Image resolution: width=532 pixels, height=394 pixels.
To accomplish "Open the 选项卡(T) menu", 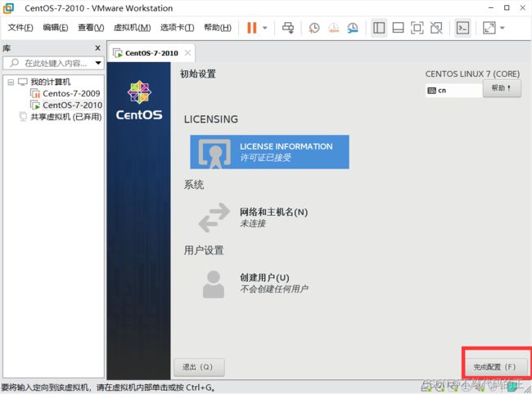I will click(x=177, y=28).
